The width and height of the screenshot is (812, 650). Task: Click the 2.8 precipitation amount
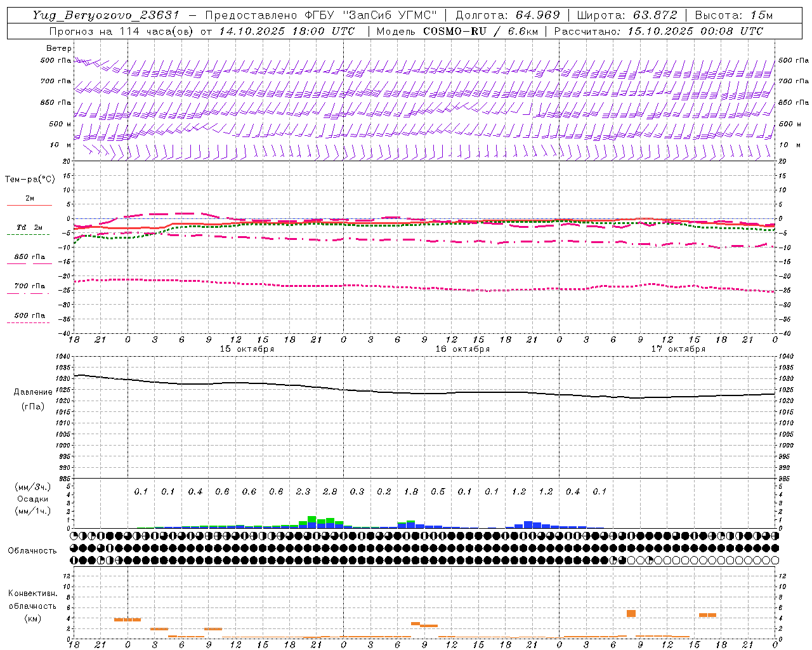coord(330,492)
